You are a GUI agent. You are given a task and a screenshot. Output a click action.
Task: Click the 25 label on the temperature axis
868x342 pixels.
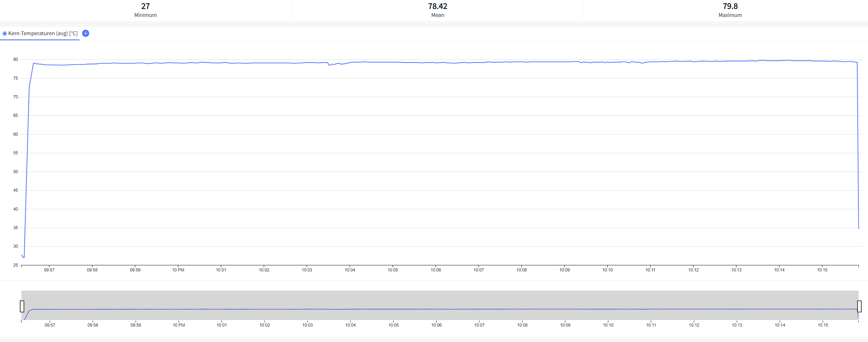15,265
